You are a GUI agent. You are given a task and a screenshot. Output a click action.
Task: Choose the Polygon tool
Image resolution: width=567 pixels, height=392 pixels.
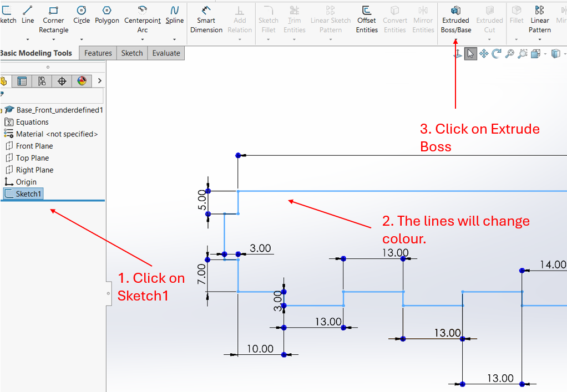click(107, 14)
